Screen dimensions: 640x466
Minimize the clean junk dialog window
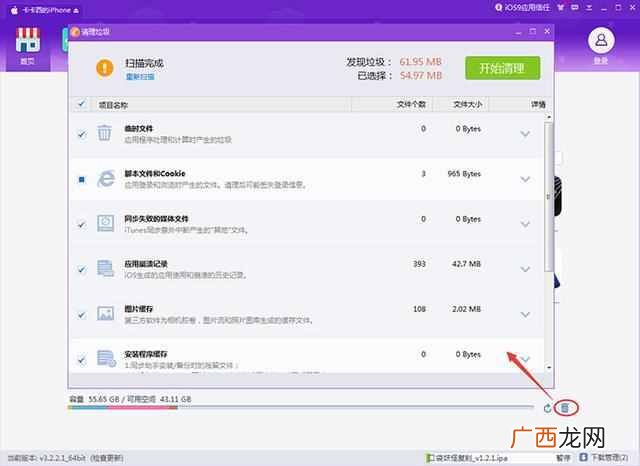tap(518, 32)
